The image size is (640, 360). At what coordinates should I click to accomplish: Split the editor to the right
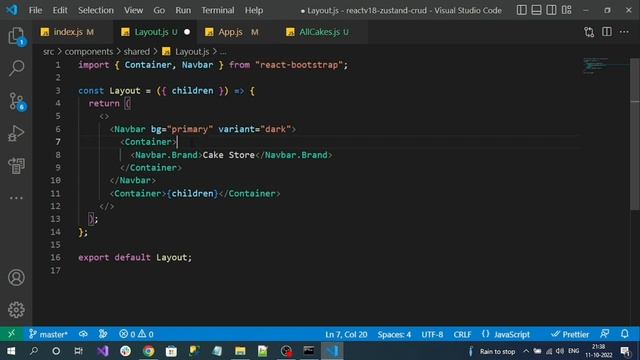[607, 32]
